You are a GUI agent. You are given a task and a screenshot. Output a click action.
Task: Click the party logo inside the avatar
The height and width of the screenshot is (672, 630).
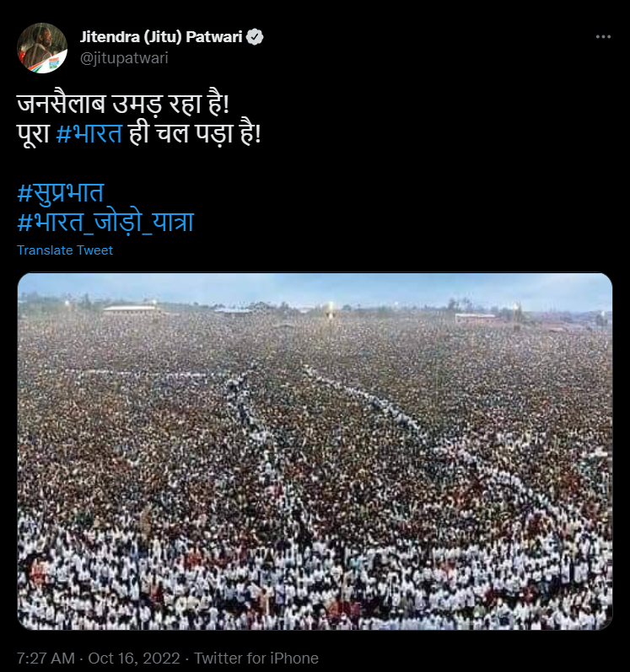pos(55,63)
